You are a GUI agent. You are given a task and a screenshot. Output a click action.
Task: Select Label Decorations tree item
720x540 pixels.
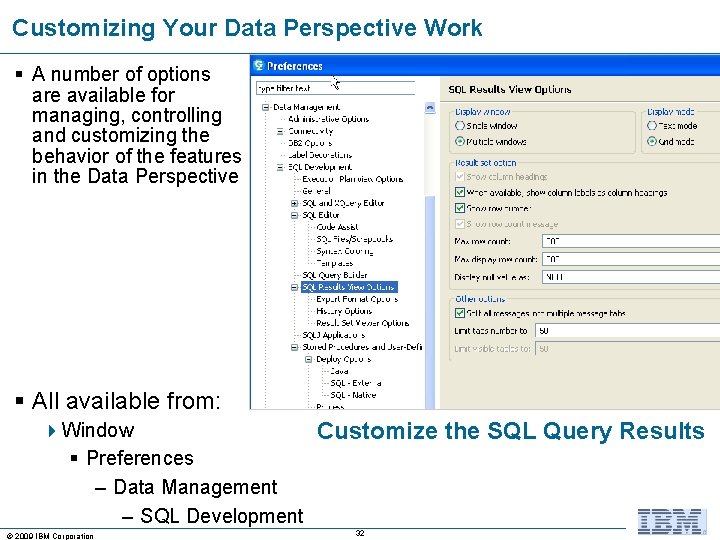point(320,155)
